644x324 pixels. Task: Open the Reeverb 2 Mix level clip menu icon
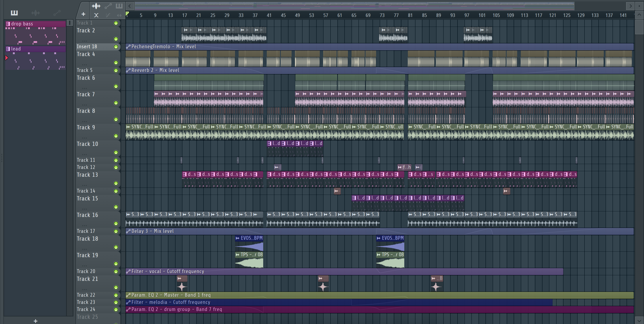tap(128, 70)
